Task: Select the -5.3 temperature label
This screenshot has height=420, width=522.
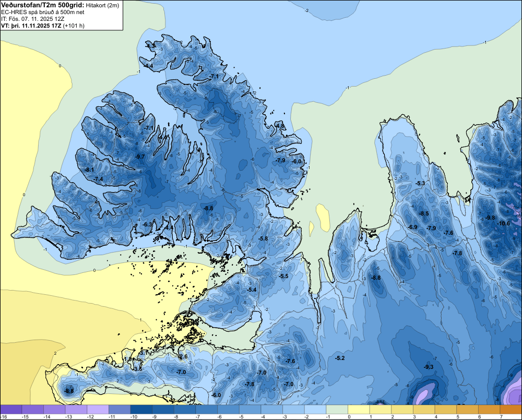Action: tap(421, 183)
